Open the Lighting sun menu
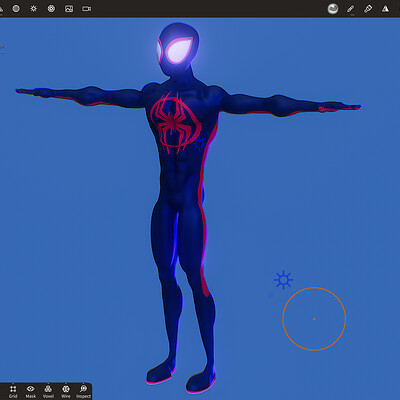Image resolution: width=400 pixels, height=400 pixels. pyautogui.click(x=34, y=9)
